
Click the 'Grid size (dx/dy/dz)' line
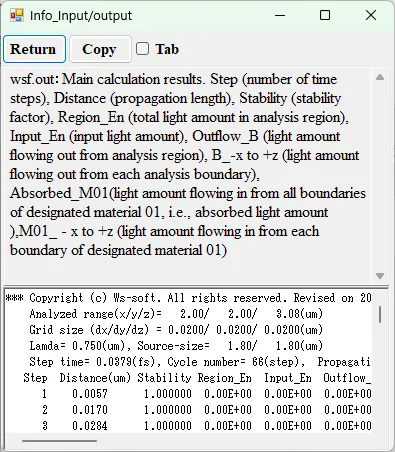(176, 330)
